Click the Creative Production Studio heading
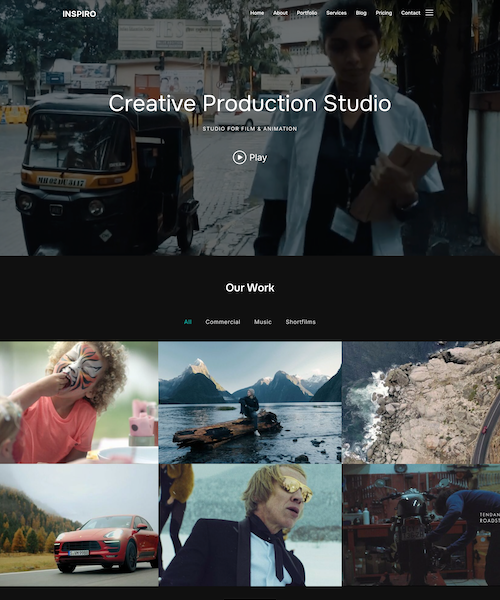This screenshot has width=500, height=600. pos(250,103)
